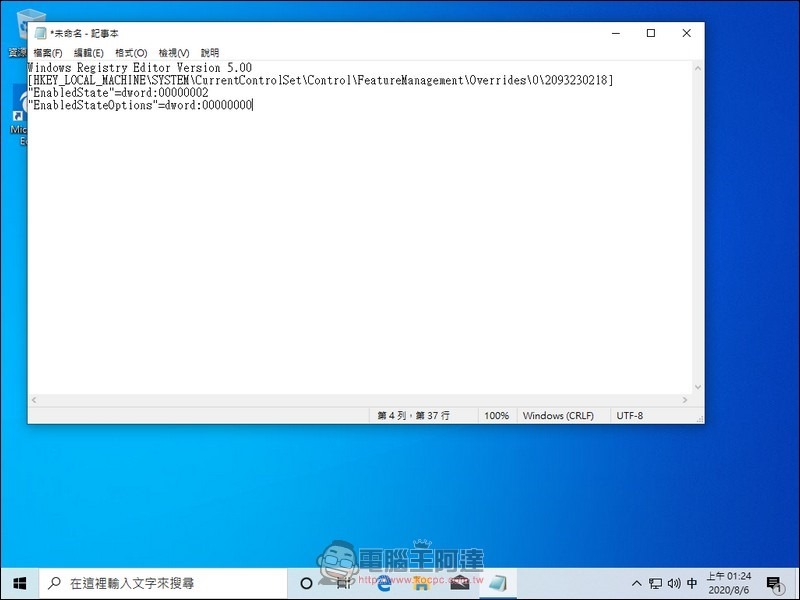Open the notification action center icon
Viewport: 800px width, 600px height.
[x=774, y=584]
